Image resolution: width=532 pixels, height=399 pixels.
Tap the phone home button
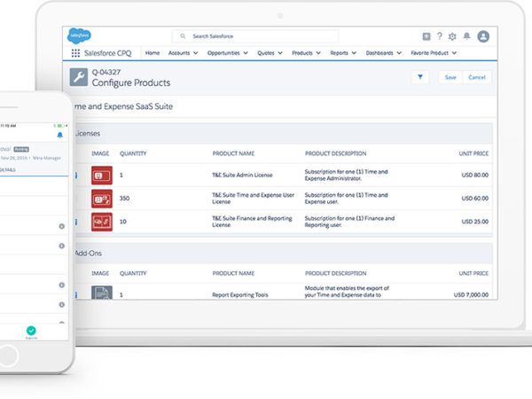(x=7, y=356)
